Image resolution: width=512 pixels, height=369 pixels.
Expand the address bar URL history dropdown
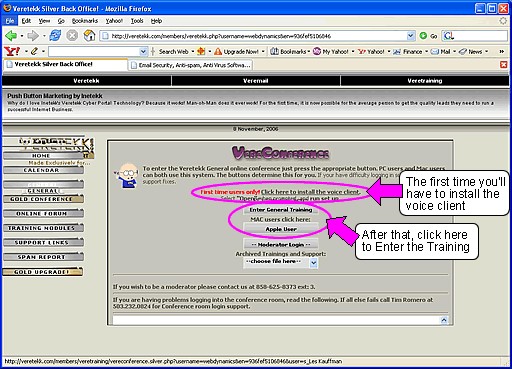[411, 36]
